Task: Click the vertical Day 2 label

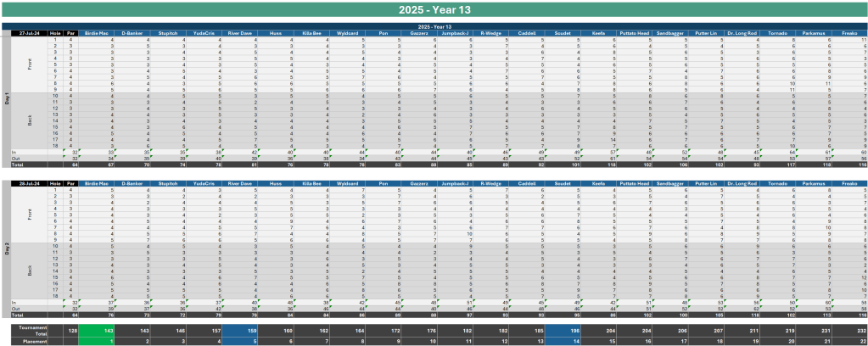Action: tap(8, 248)
